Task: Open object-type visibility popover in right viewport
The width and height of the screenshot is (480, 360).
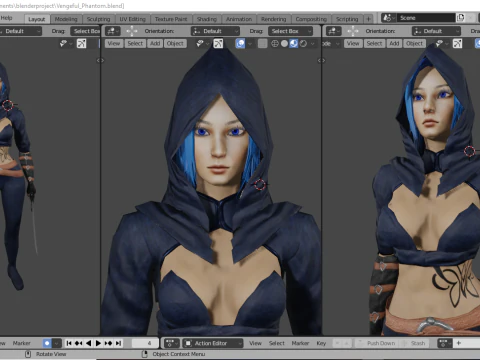Action: [x=441, y=44]
